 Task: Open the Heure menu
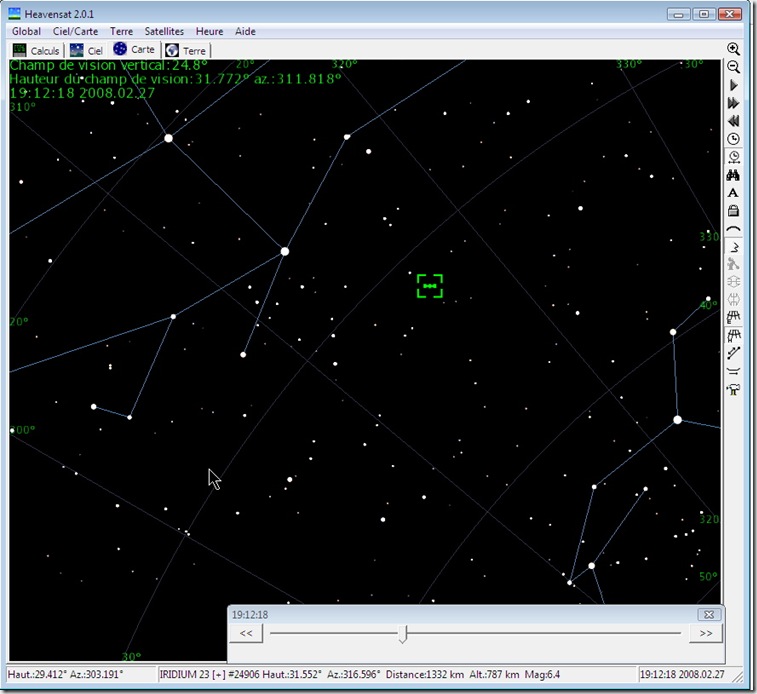tap(209, 31)
